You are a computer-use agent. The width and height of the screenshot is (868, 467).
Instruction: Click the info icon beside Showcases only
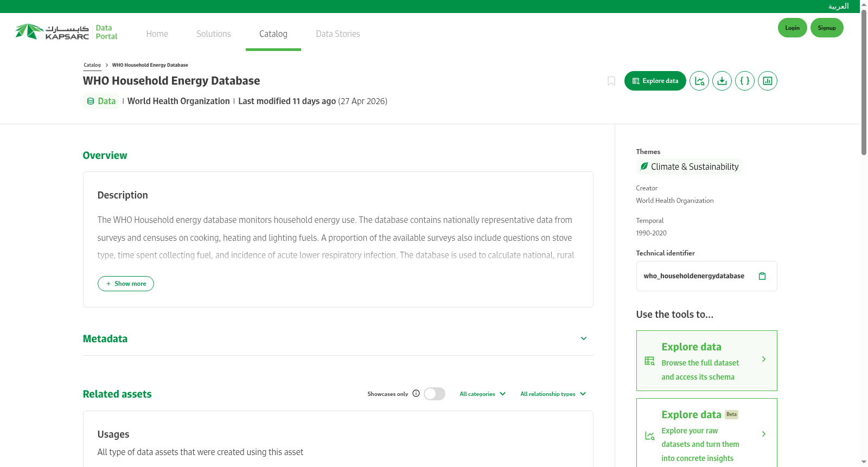(x=416, y=393)
